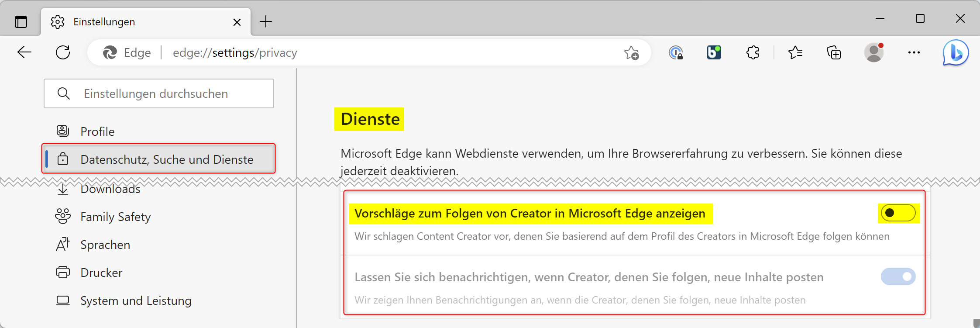Switch to the Einstellungen tab
Screen dimensions: 980x328
[146, 22]
